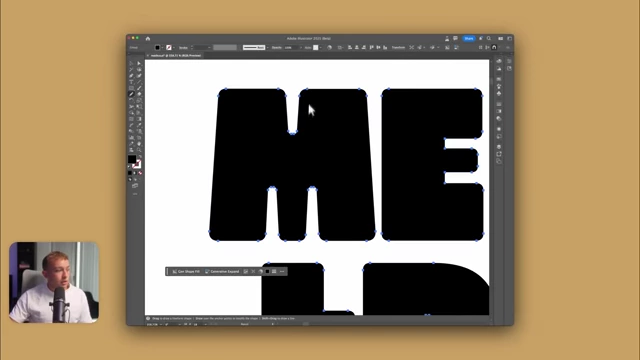Choose the Magic Wand tool
Image resolution: width=640 pixels, height=360 pixels.
[x=131, y=69]
